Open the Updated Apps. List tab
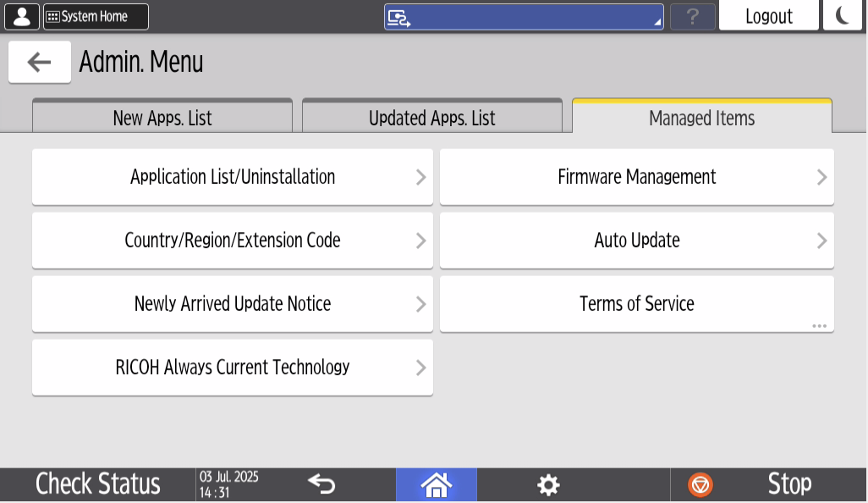This screenshot has height=503, width=868. point(433,115)
